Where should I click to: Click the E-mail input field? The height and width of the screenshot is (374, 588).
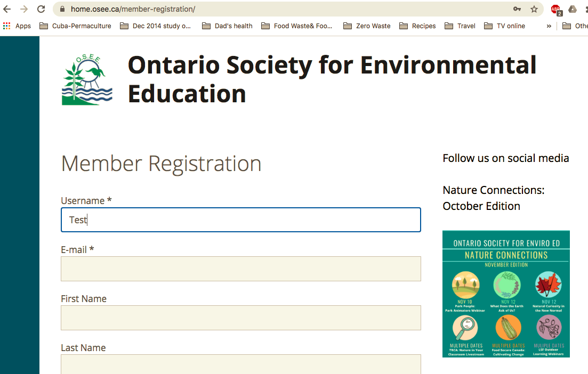241,269
